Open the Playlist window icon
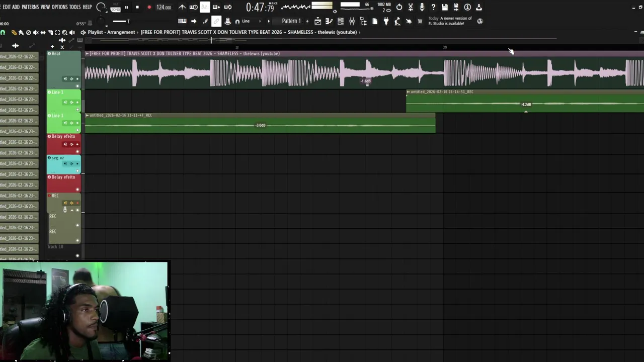The width and height of the screenshot is (644, 362). pos(317,21)
